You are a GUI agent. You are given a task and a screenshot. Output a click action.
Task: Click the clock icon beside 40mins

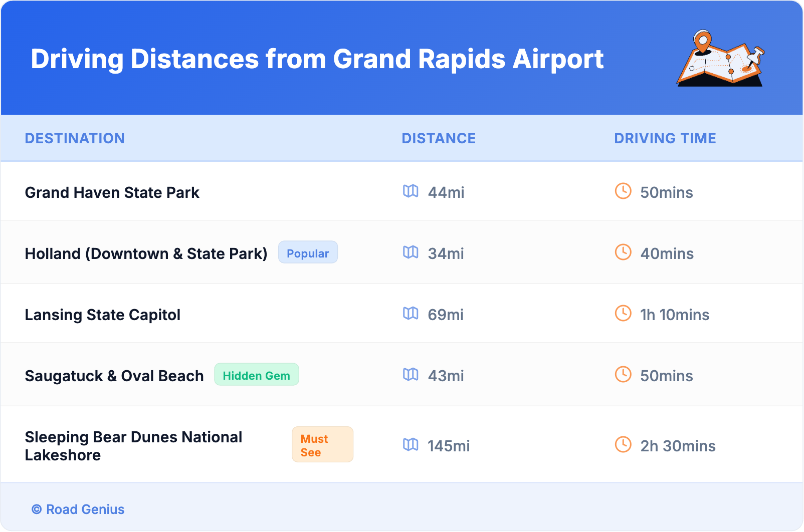tap(623, 252)
